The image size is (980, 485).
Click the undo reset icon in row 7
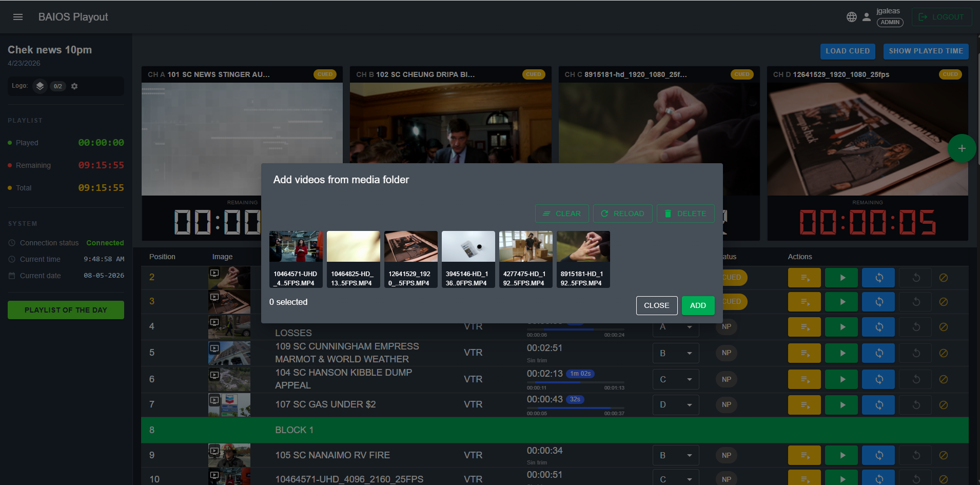tap(916, 405)
